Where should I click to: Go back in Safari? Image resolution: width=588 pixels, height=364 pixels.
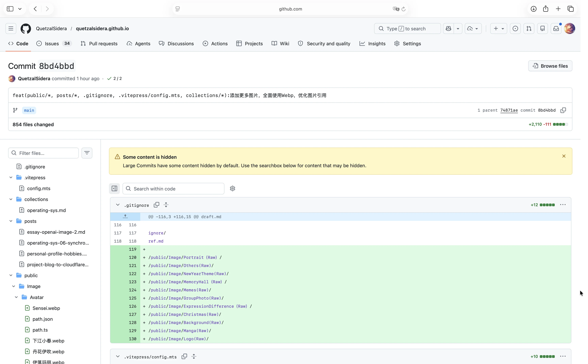click(x=35, y=9)
